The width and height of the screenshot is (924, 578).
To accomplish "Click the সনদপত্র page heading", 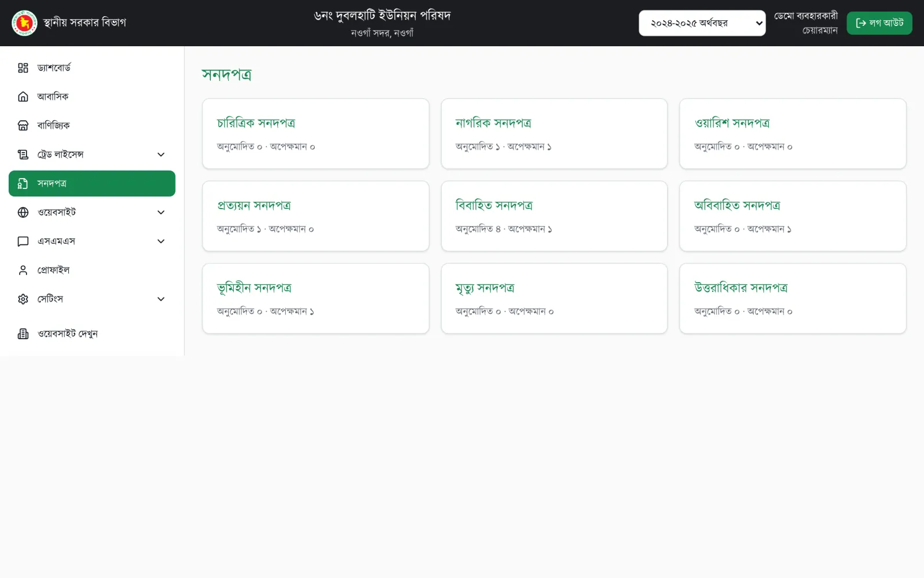I will [226, 75].
